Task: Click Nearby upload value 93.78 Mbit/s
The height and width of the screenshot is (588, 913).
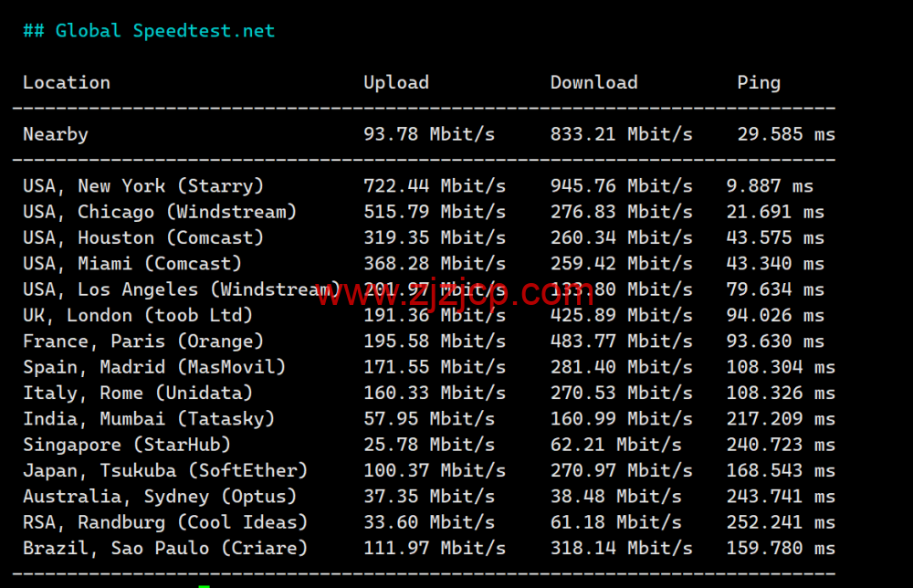Action: pos(429,134)
